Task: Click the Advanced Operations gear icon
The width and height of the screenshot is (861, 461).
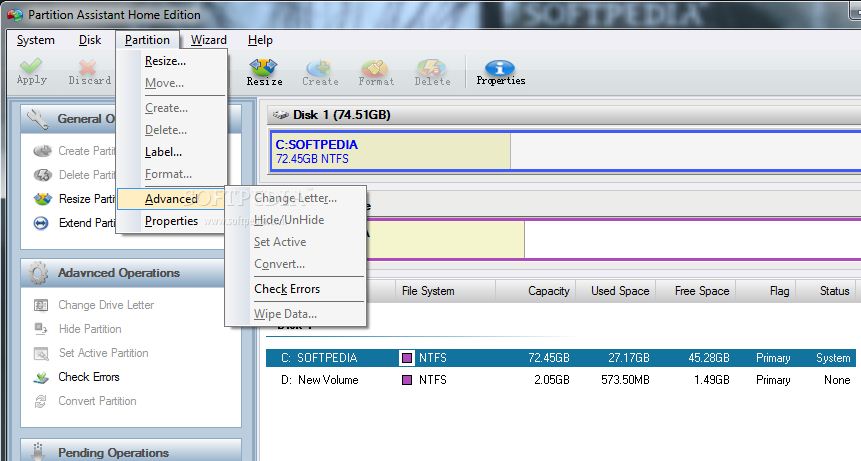Action: (x=38, y=273)
